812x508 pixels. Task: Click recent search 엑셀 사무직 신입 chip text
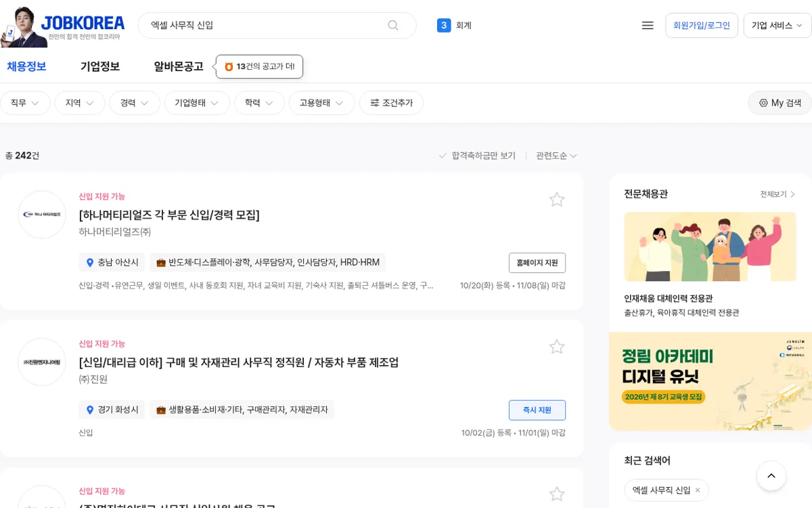[x=661, y=490]
